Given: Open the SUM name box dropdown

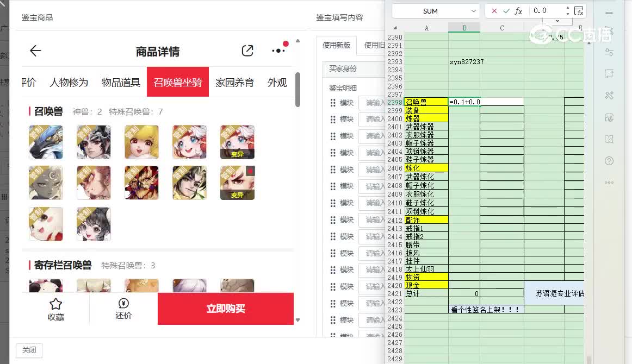Looking at the screenshot, I should [474, 11].
